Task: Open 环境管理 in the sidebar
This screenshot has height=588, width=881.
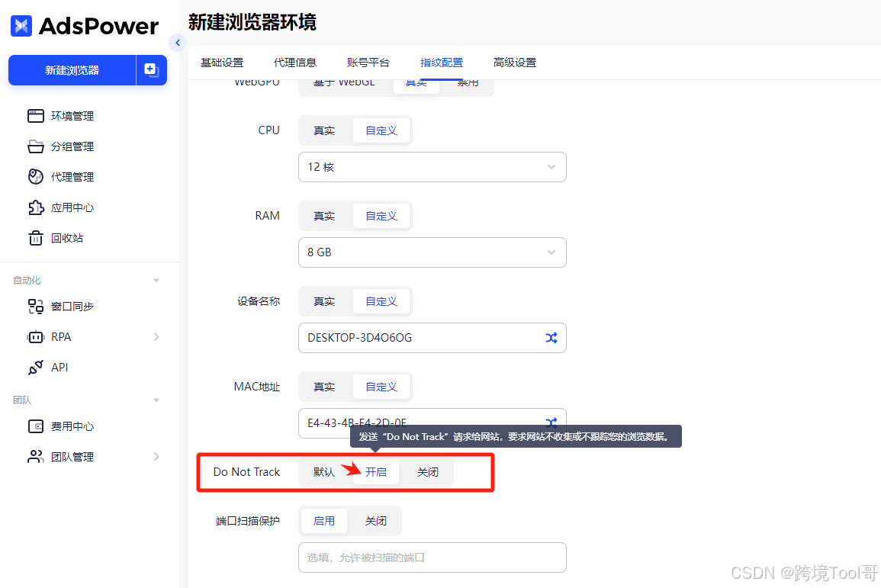Action: [72, 116]
